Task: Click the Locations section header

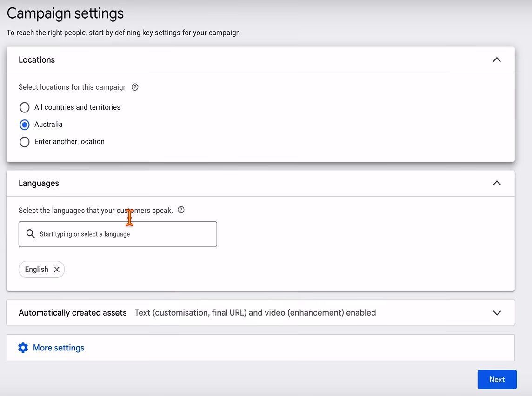Action: click(x=260, y=59)
